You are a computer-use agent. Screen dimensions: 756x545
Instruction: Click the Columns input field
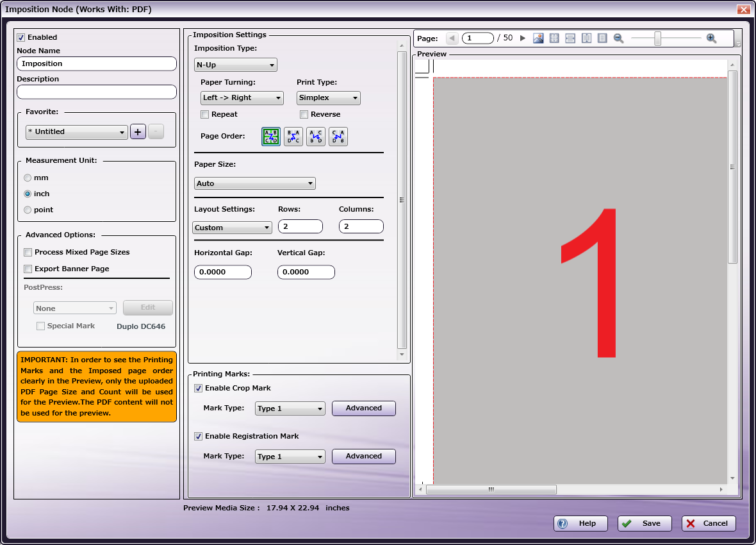(361, 226)
